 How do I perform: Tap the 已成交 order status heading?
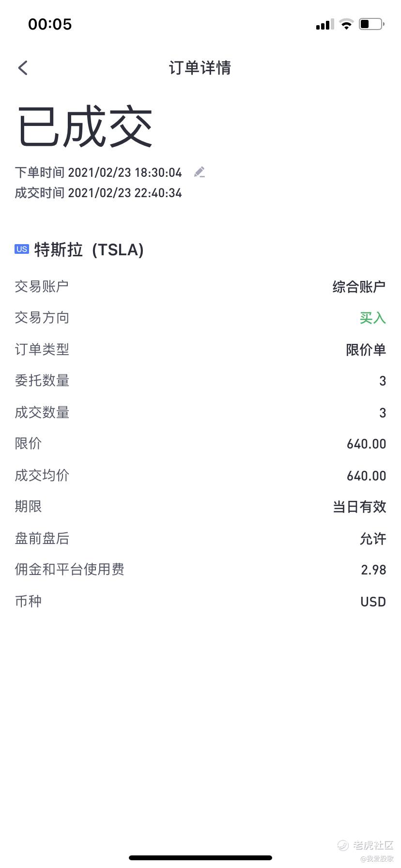85,127
